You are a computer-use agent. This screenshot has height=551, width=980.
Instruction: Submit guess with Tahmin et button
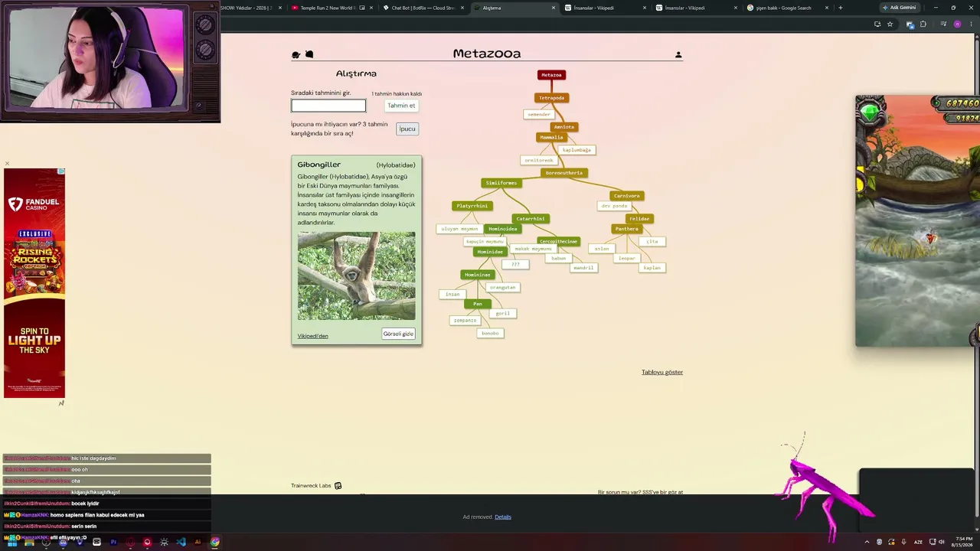point(401,106)
